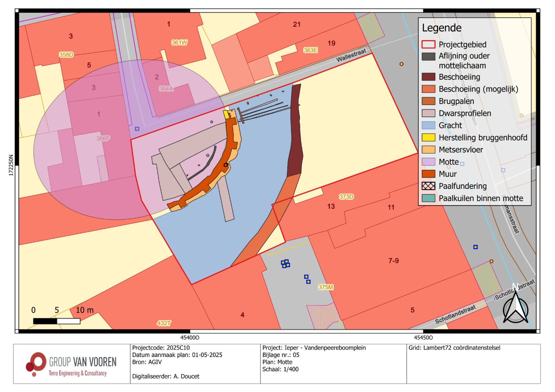Click 'Project: Ieper - Vandenpeereboomplein' text
555x392 pixels.
[x=314, y=348]
